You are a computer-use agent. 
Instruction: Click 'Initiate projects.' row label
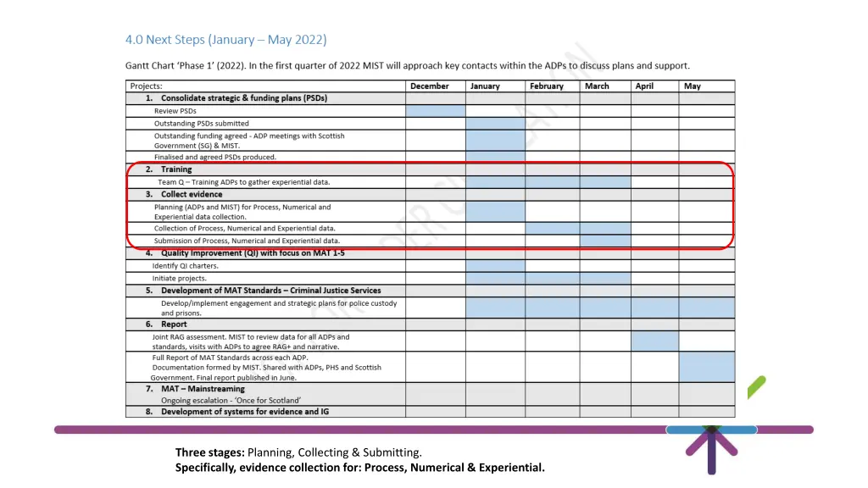(180, 278)
